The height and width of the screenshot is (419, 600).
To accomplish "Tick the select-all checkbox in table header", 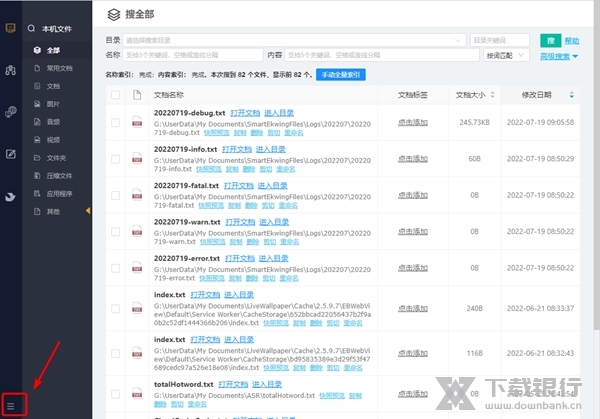I will coord(115,95).
